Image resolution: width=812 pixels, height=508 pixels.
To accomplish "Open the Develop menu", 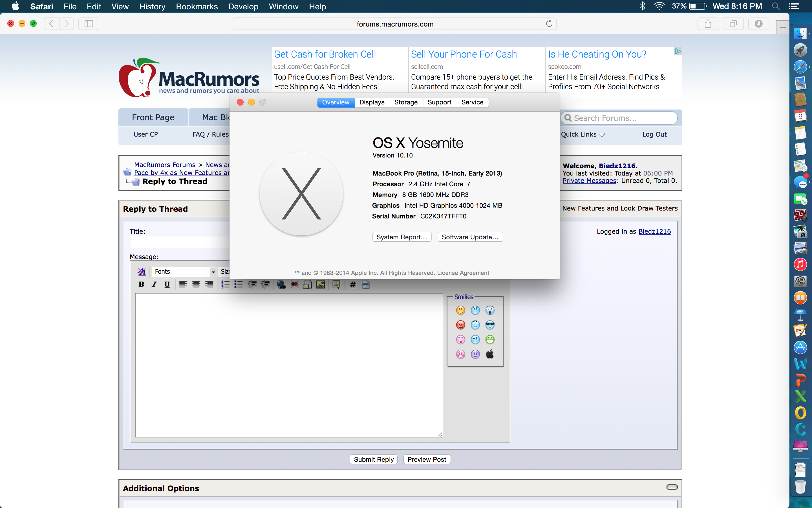I will [x=243, y=6].
